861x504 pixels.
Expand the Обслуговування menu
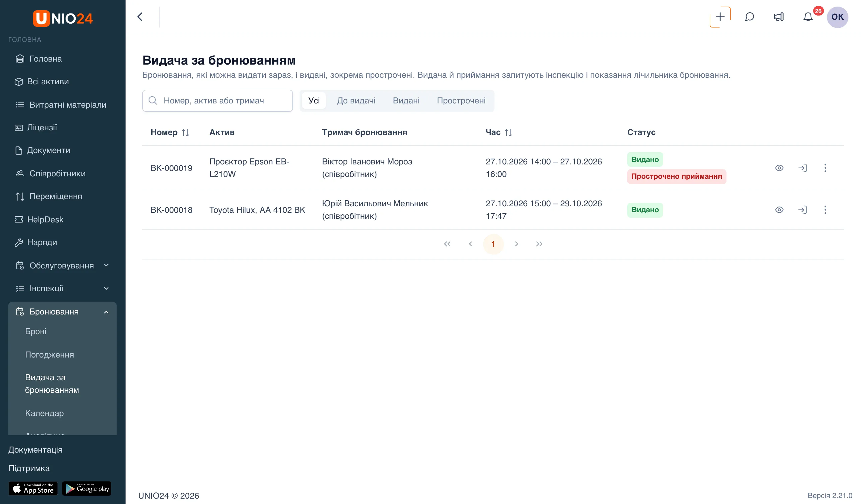(62, 265)
